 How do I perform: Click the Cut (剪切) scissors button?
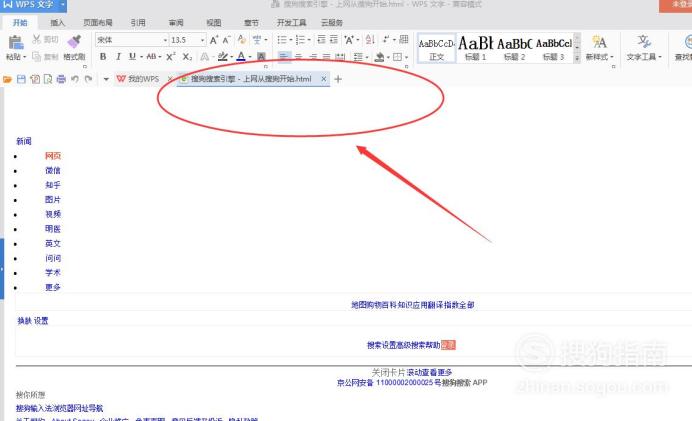(x=45, y=40)
